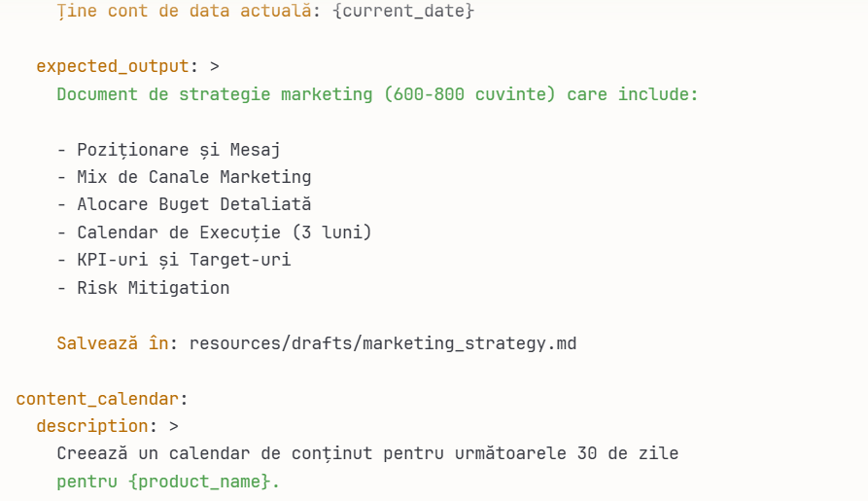Click the {product_name} placeholder
This screenshot has width=868, height=501.
click(x=199, y=482)
